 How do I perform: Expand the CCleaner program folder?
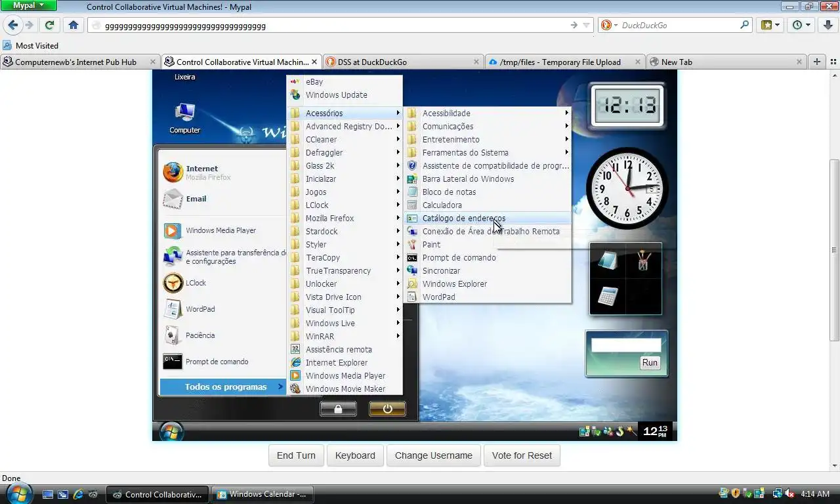(x=345, y=139)
